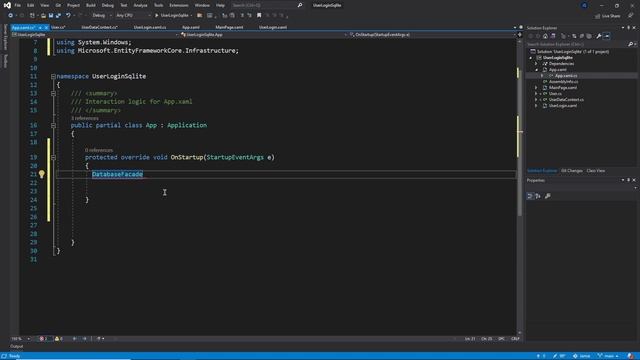Open the Test menu
Screen dimensions: 640x360
point(124,5)
